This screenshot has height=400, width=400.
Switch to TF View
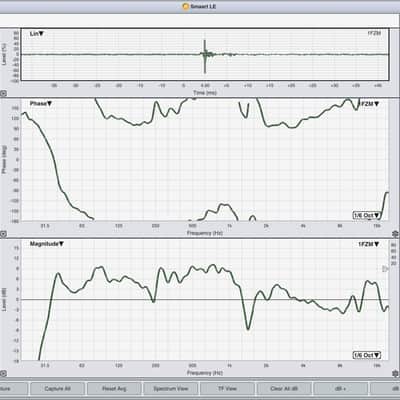pyautogui.click(x=227, y=389)
